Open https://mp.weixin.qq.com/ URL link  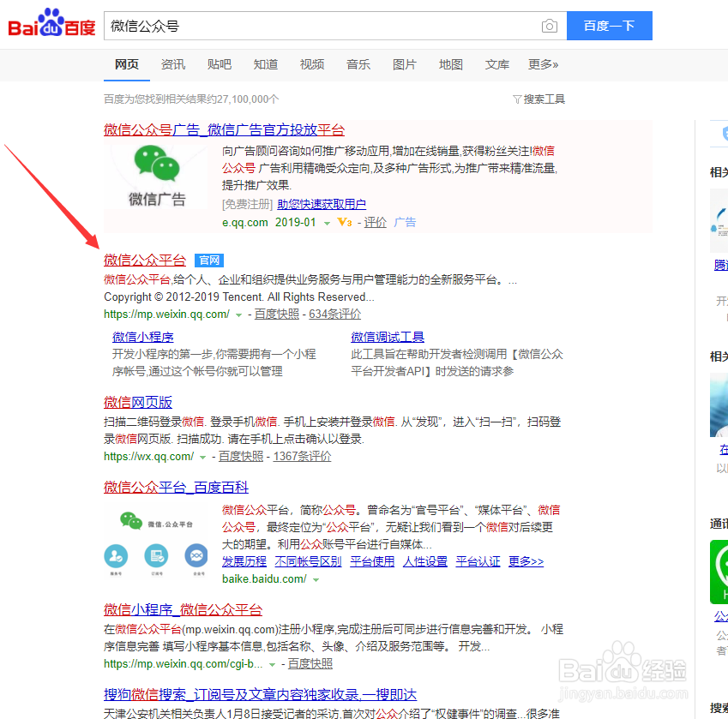point(166,314)
